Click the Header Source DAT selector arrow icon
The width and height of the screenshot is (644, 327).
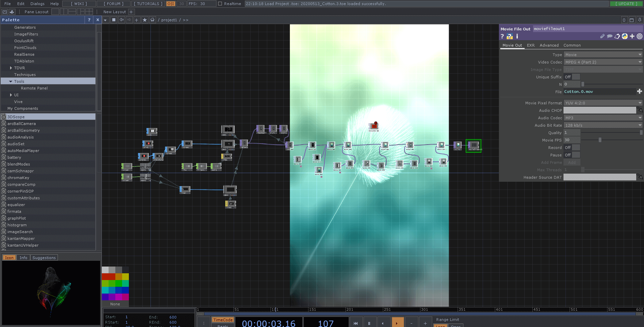click(x=639, y=177)
